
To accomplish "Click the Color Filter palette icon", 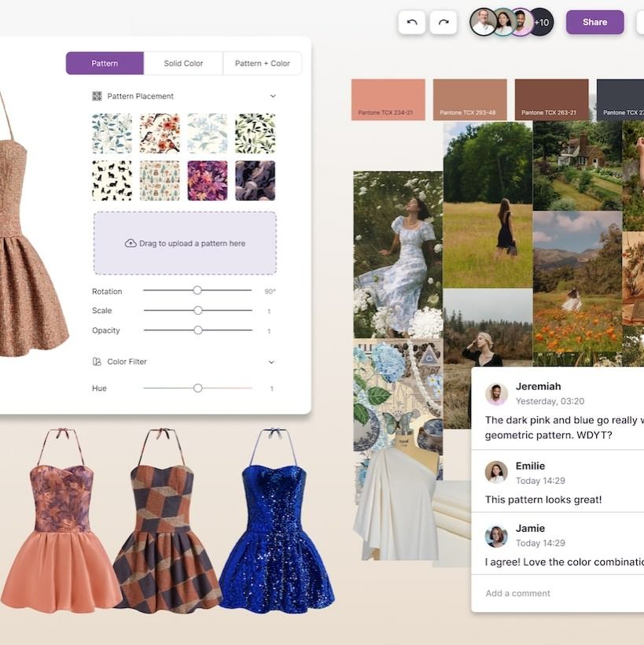I will pos(97,362).
